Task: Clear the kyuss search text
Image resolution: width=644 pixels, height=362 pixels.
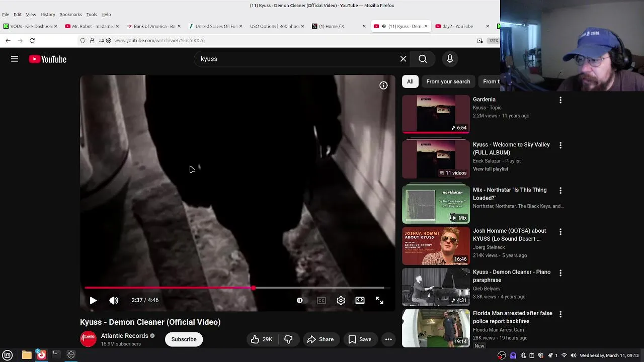Action: tap(403, 59)
